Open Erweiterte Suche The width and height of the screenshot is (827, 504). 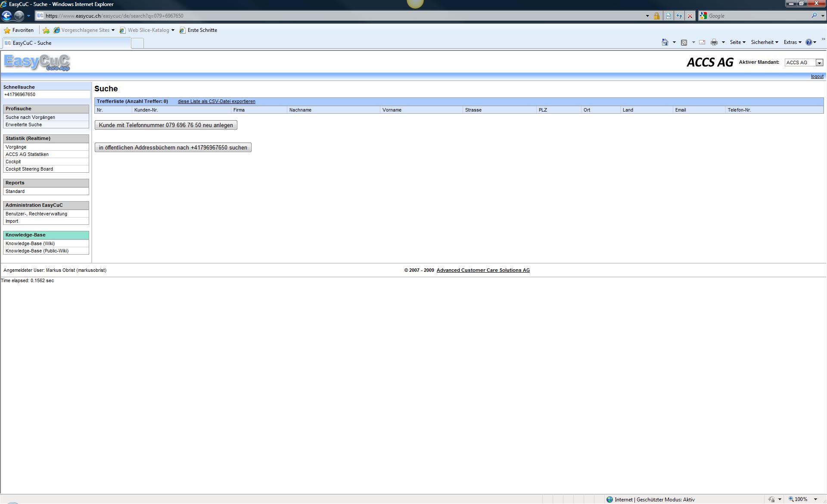pos(46,124)
